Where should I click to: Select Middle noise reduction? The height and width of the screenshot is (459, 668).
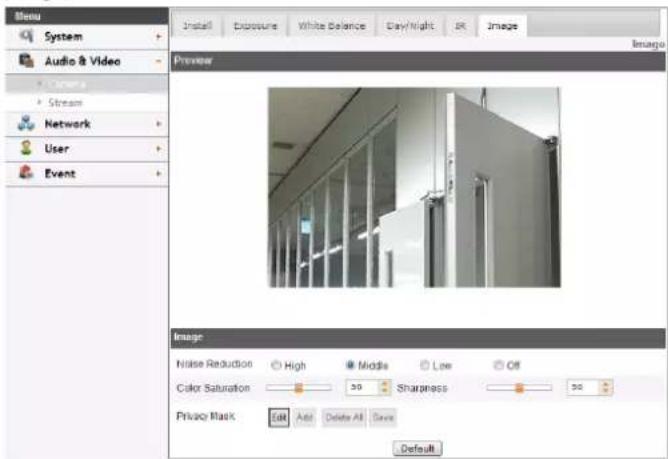(x=350, y=365)
